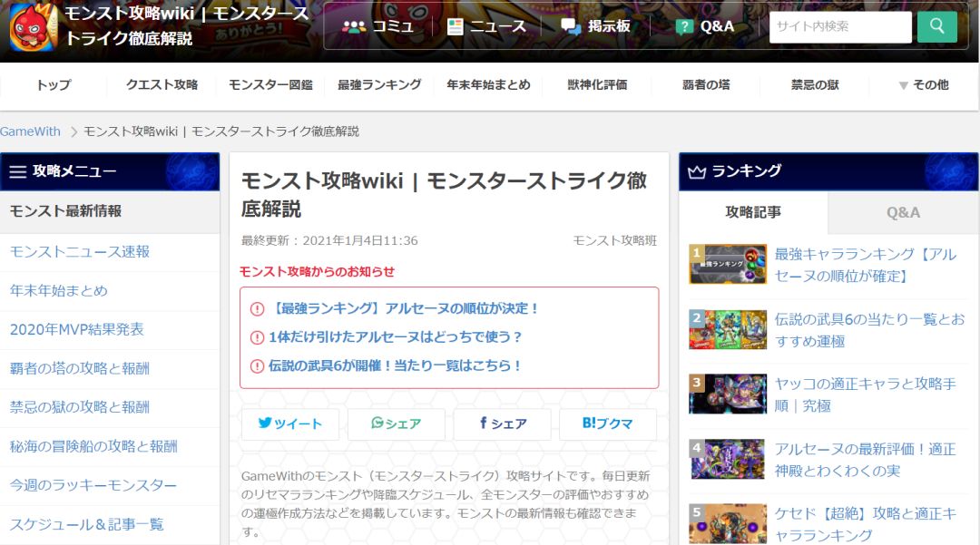The height and width of the screenshot is (545, 980).
Task: Open notice 1体だけ引けたアルセーヌはどっちで使う
Action: pos(396,337)
